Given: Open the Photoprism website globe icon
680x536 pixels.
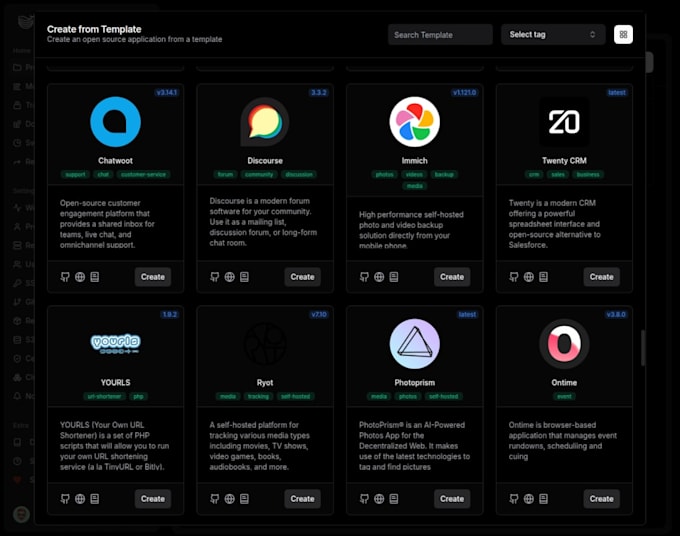Looking at the screenshot, I should [x=379, y=499].
